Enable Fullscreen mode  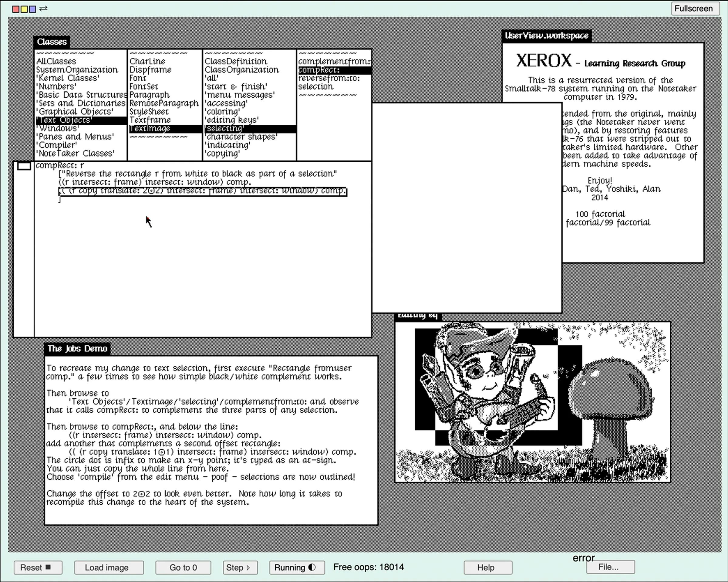click(695, 8)
